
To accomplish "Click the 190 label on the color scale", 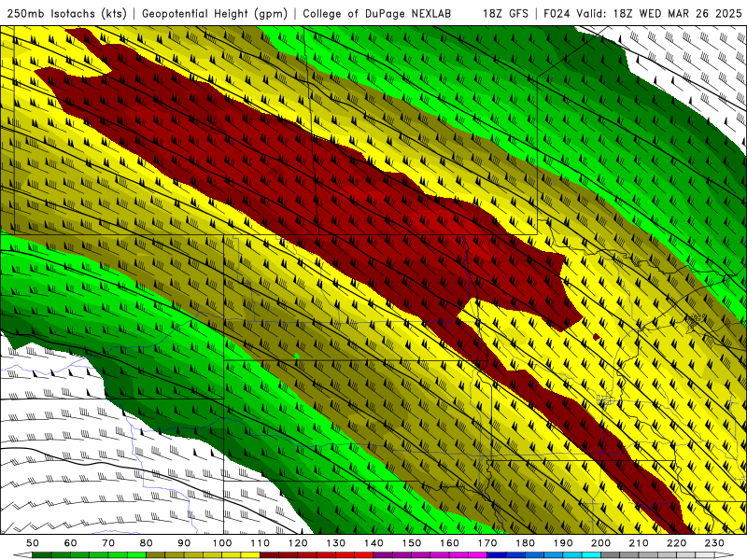I will pos(563,543).
